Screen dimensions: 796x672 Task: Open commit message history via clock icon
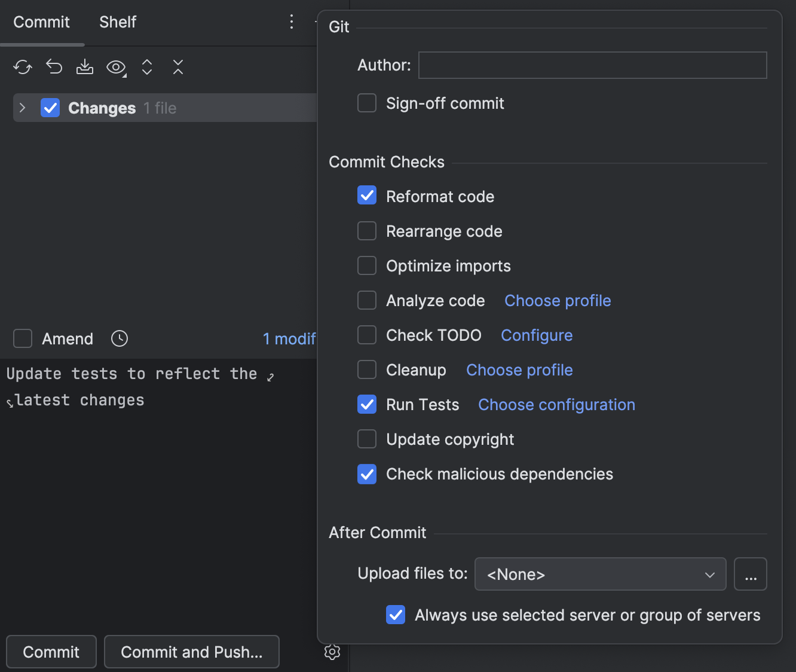pyautogui.click(x=119, y=338)
